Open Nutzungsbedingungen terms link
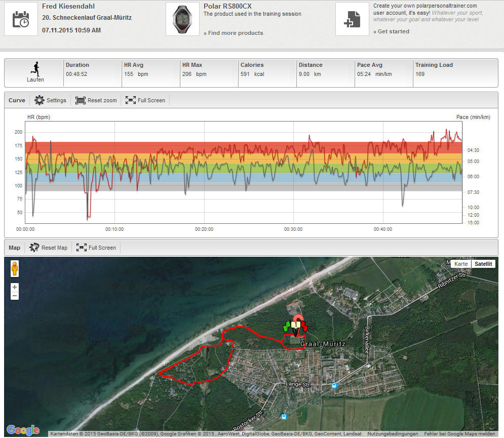The image size is (504, 438). coord(393,434)
